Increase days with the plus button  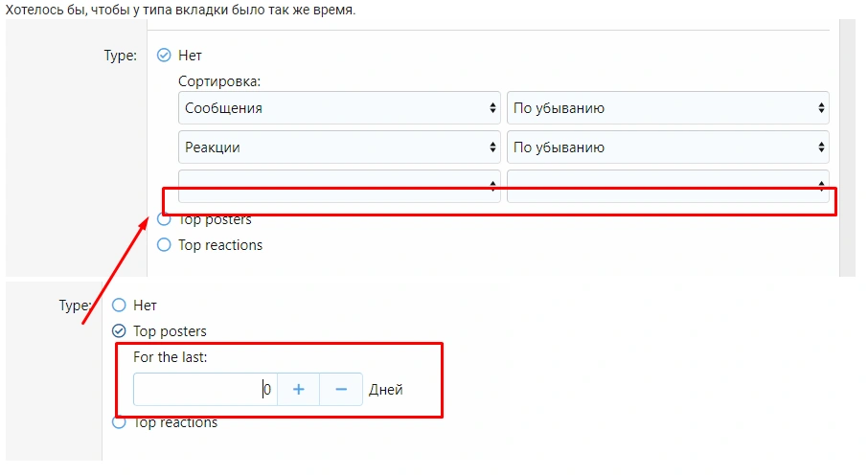(x=298, y=390)
